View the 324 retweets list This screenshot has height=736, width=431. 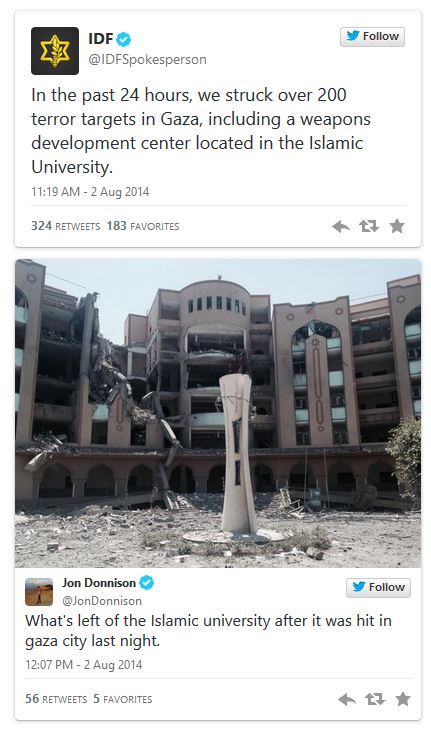click(x=66, y=226)
